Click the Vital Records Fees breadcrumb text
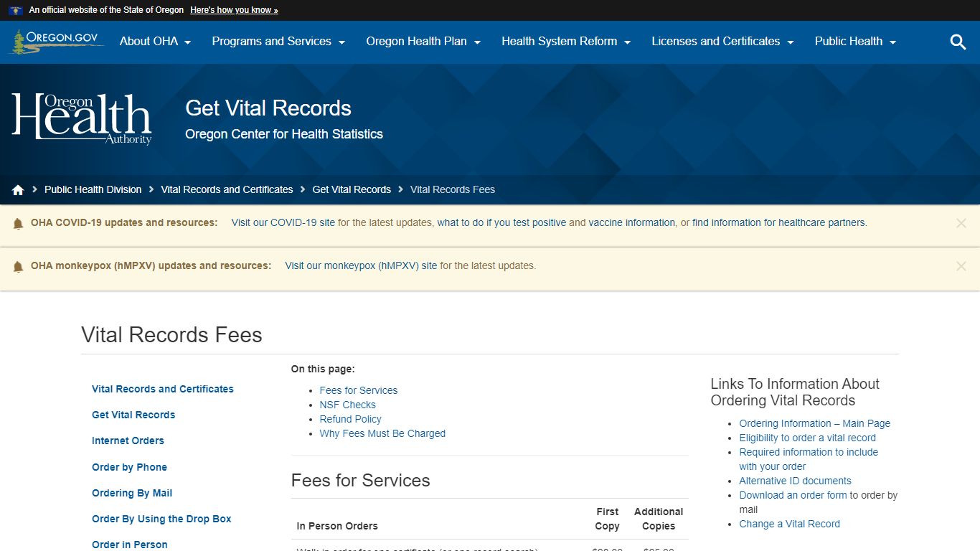Image resolution: width=980 pixels, height=551 pixels. (453, 189)
